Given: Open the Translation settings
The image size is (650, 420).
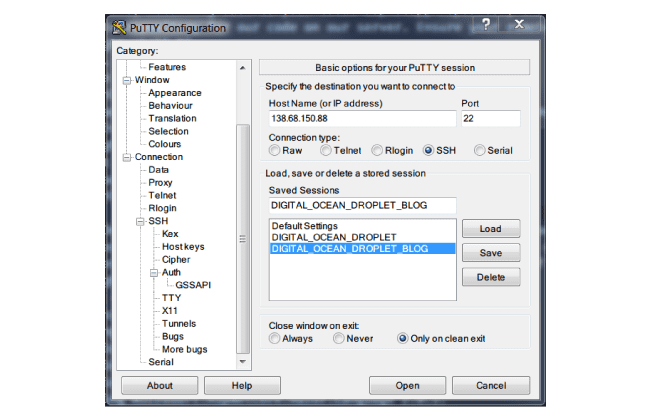Looking at the screenshot, I should click(172, 119).
